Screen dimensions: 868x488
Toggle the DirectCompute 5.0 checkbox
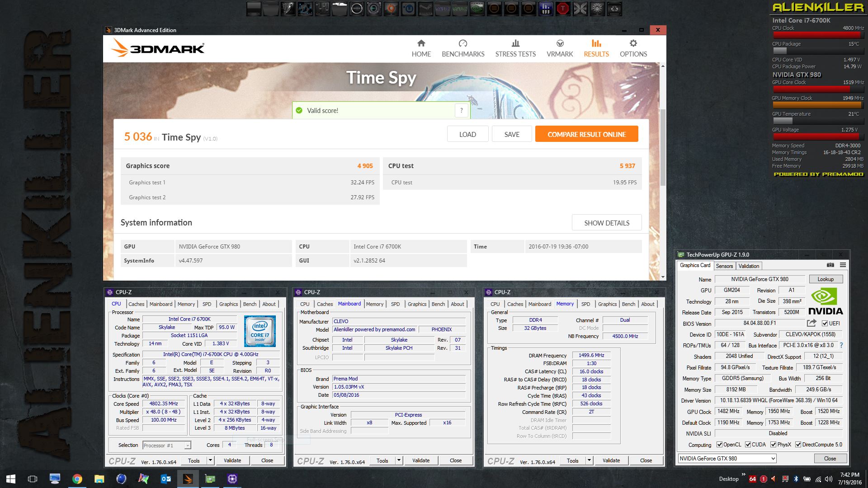[x=798, y=445]
